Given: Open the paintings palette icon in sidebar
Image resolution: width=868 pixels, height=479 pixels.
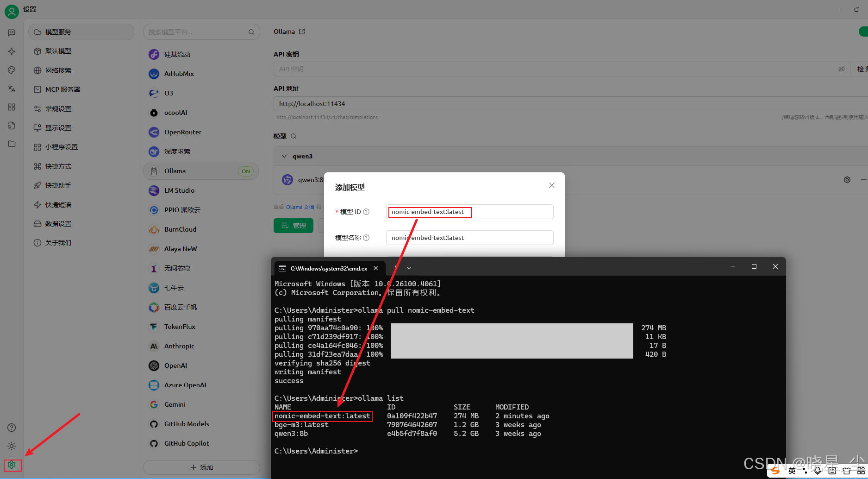Looking at the screenshot, I should pyautogui.click(x=12, y=70).
